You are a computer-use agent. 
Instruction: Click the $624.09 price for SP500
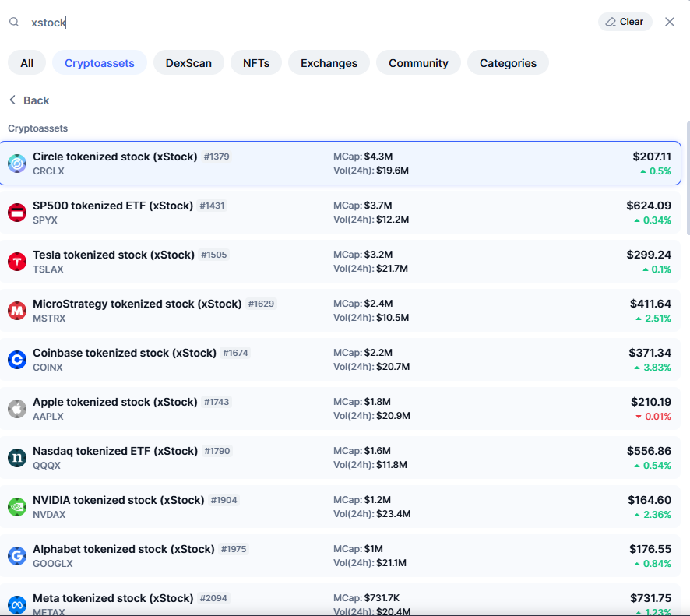coord(649,206)
